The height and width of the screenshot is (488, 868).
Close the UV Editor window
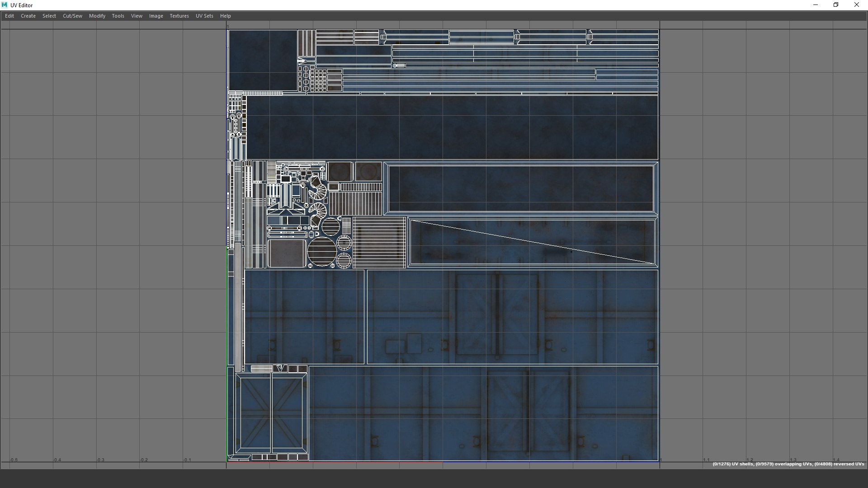point(856,5)
